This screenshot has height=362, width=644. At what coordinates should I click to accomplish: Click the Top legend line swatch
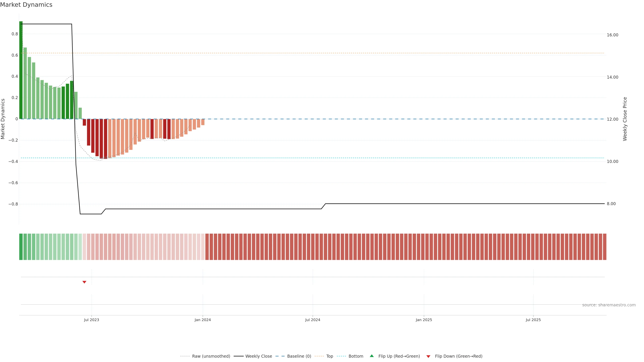(319, 356)
